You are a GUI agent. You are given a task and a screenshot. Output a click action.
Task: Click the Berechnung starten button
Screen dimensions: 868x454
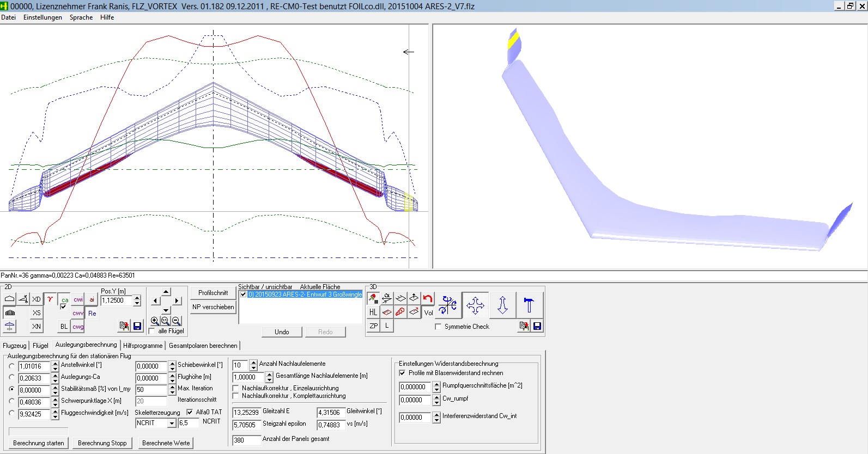pos(38,443)
